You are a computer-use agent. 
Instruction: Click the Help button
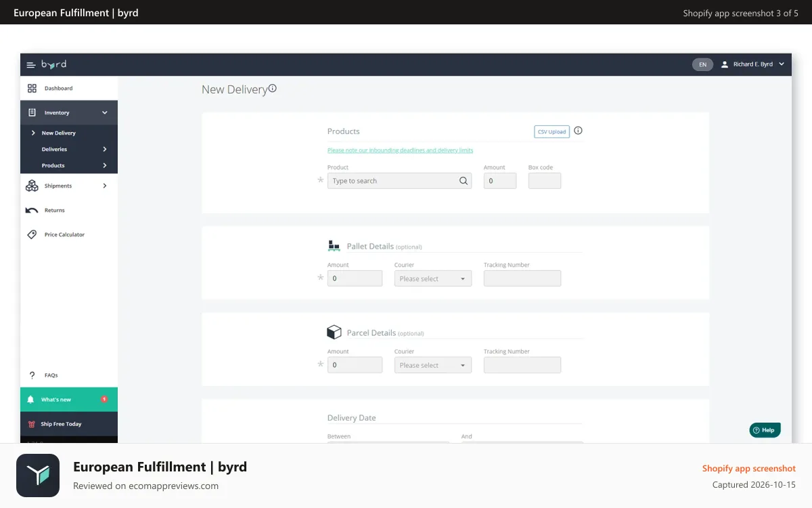coord(765,430)
